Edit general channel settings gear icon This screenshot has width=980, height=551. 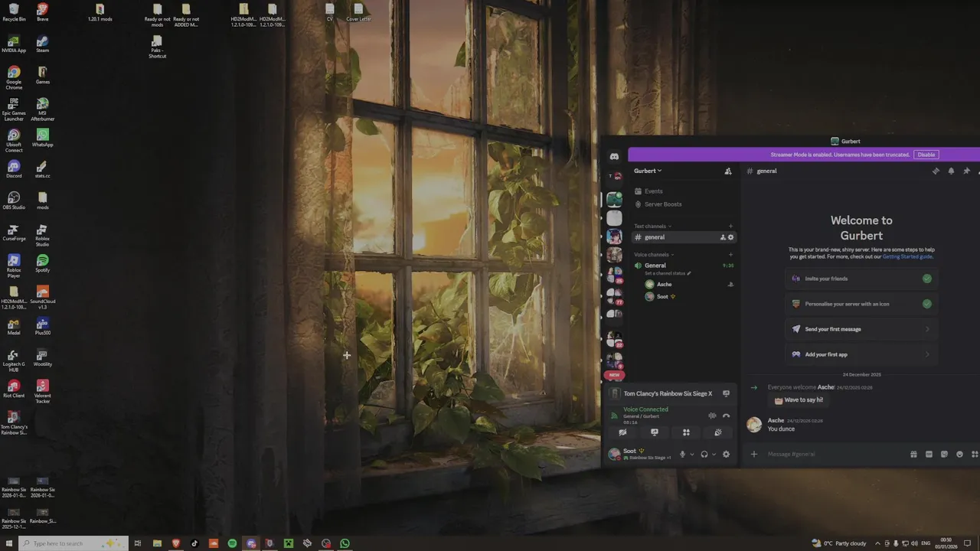click(x=730, y=237)
